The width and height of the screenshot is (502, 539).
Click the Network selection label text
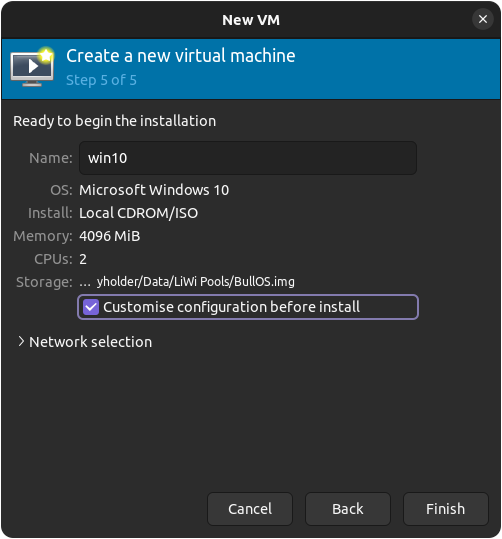[x=90, y=342]
